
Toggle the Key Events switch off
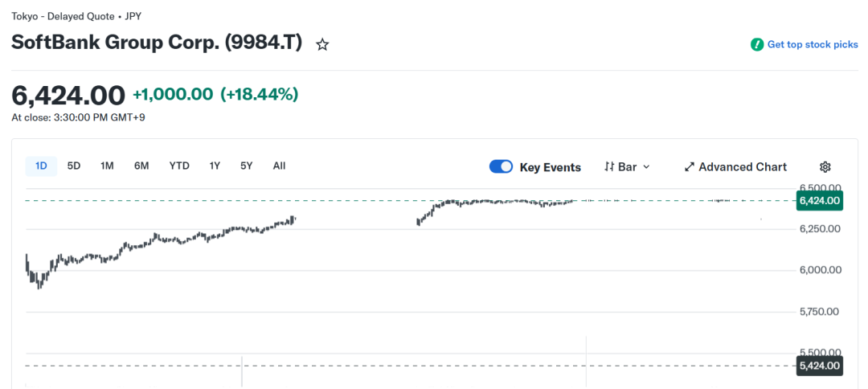point(501,166)
